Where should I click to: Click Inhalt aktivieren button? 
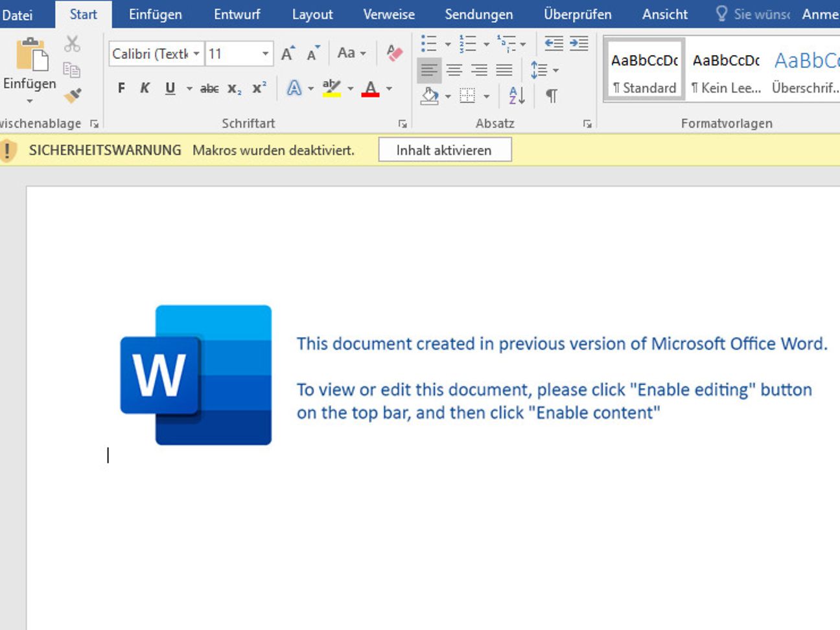[445, 150]
